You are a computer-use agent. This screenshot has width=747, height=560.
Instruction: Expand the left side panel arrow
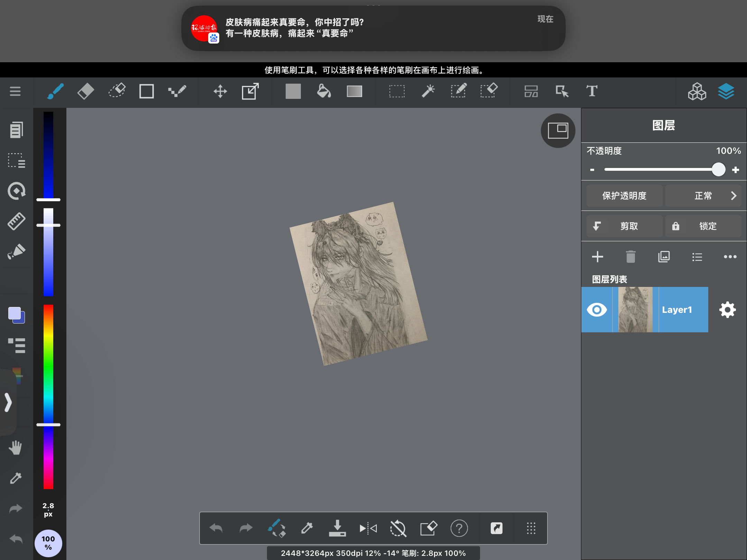(x=8, y=402)
